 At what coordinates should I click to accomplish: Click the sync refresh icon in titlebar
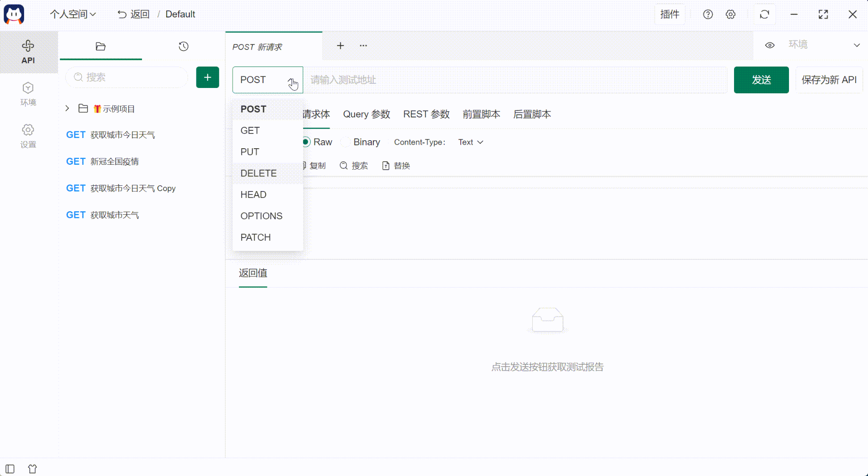pyautogui.click(x=765, y=14)
